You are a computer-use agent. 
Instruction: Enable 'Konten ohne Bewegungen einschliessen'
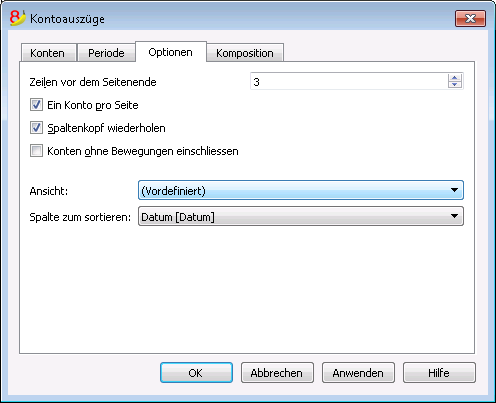point(36,151)
